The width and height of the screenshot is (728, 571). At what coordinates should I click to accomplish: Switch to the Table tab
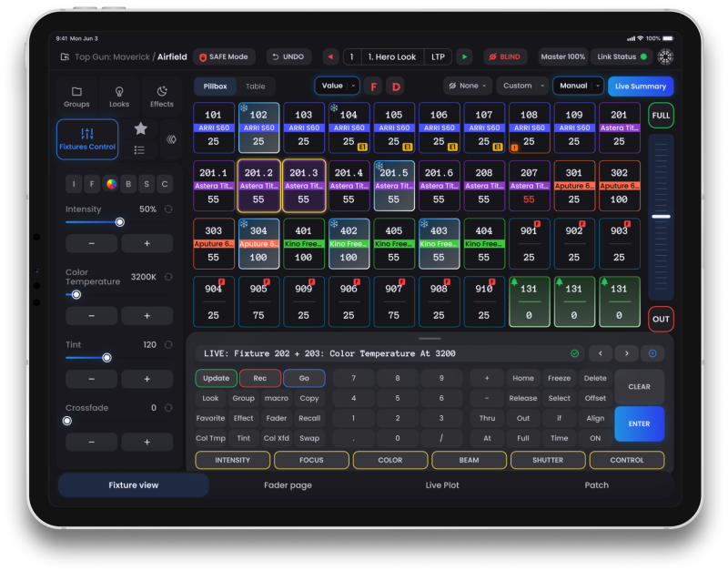[x=256, y=86]
